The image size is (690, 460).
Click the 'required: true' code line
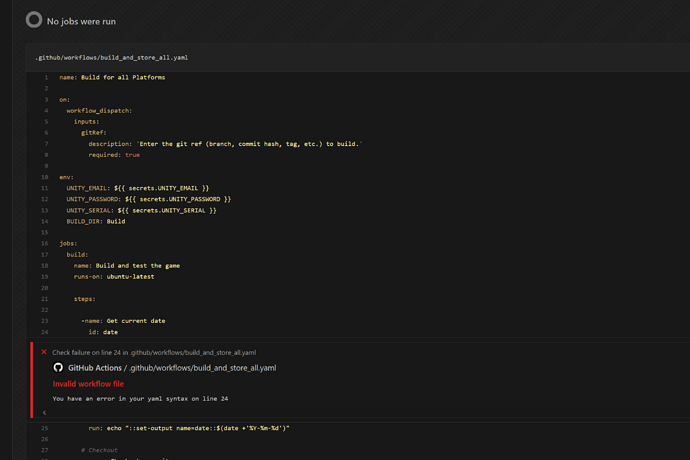tap(114, 155)
